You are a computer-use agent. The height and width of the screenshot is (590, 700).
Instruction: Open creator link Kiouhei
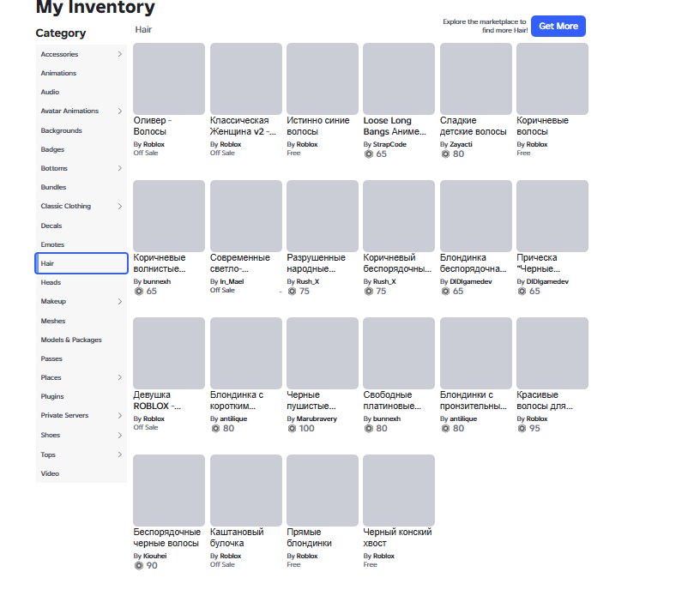(155, 556)
